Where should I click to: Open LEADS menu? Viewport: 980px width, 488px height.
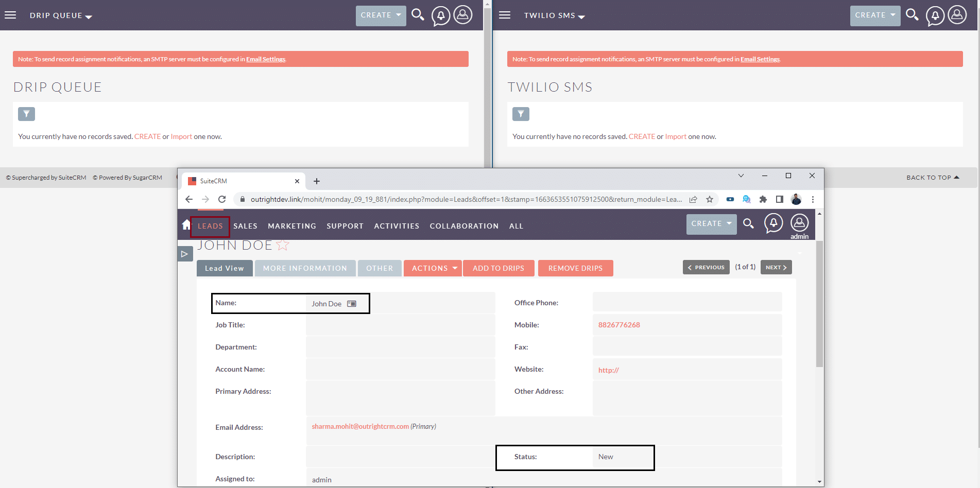(x=210, y=226)
